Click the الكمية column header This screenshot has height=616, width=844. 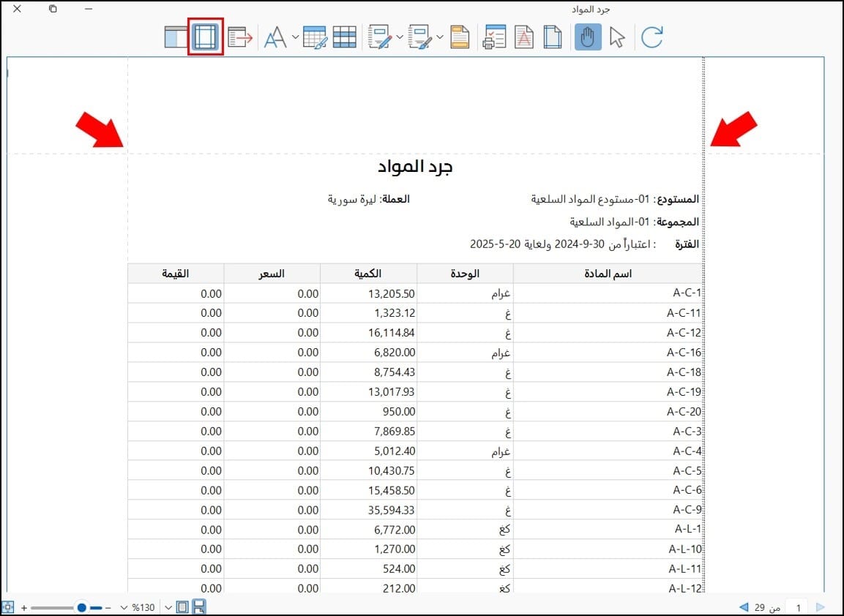pyautogui.click(x=368, y=274)
